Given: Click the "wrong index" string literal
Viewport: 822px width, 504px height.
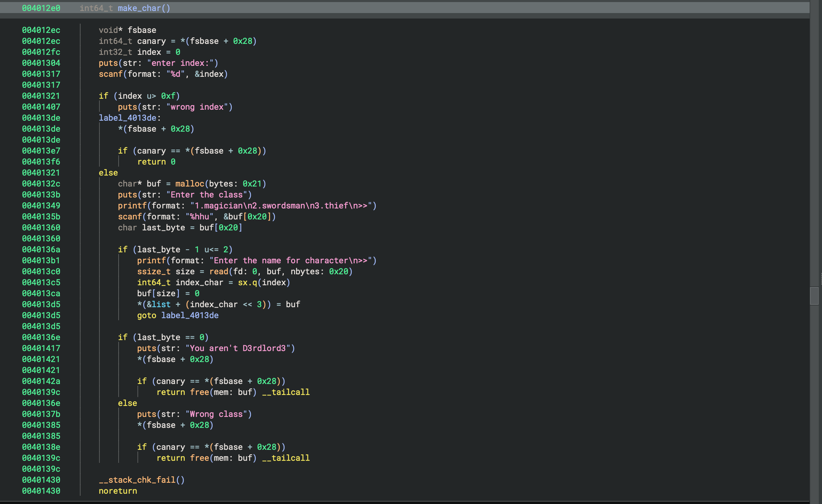Looking at the screenshot, I should 197,107.
